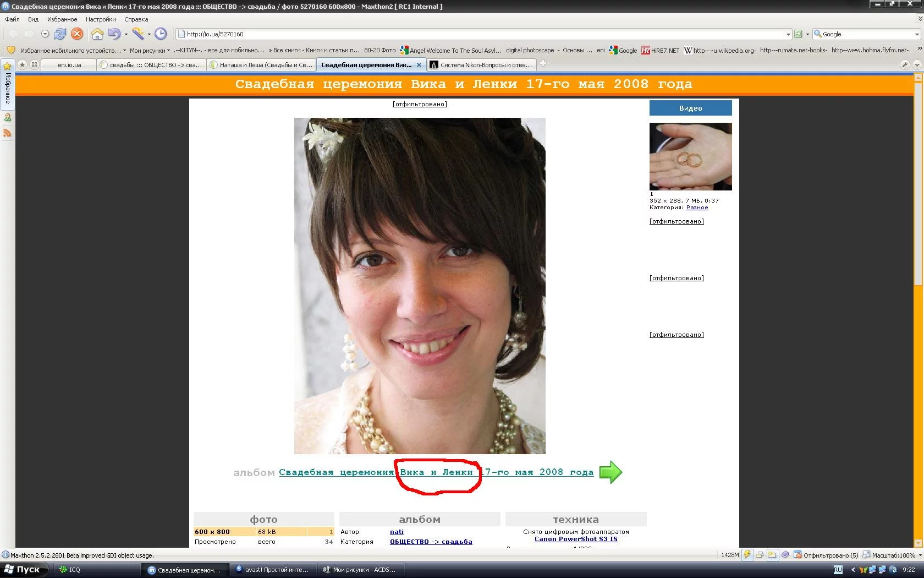Open the tab list dropdown chevron
This screenshot has width=924, height=578.
pyautogui.click(x=917, y=64)
